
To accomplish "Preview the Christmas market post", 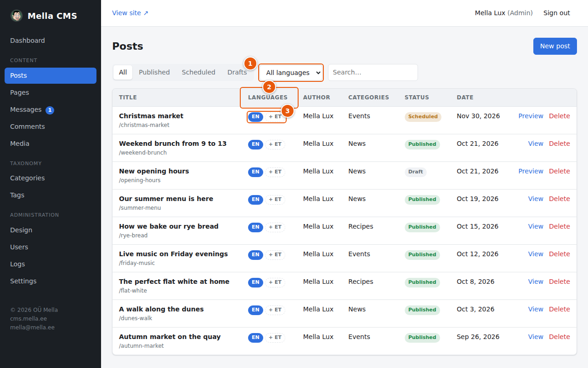I will 531,116.
